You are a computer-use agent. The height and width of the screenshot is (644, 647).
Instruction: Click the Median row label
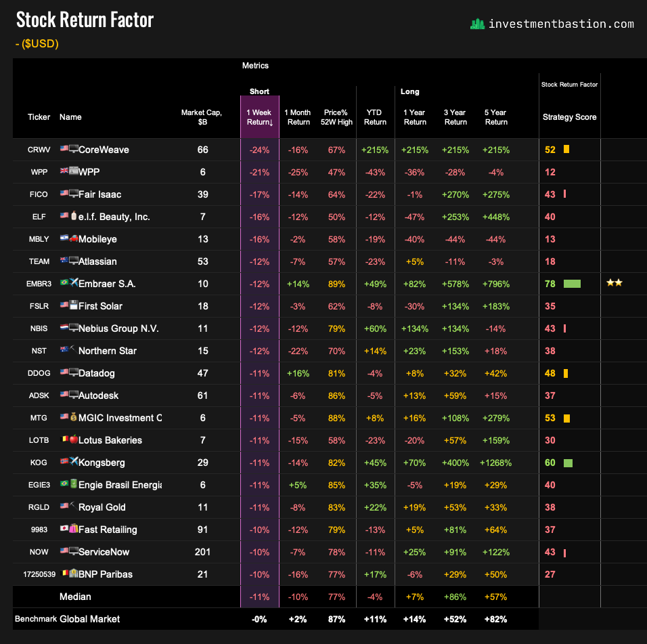click(75, 597)
